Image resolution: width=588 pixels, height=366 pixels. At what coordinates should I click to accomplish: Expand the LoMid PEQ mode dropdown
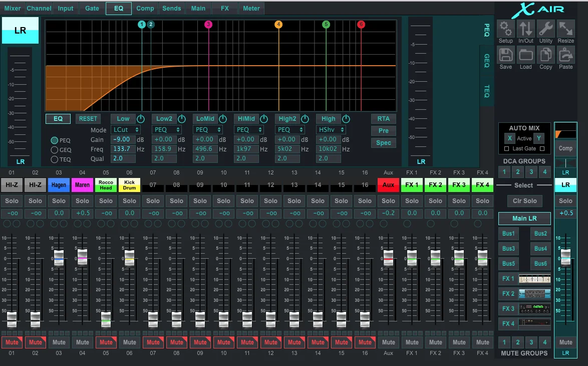[x=208, y=130]
